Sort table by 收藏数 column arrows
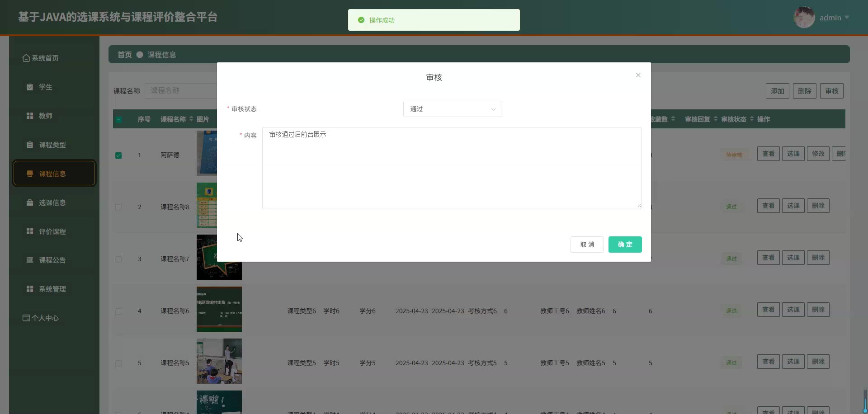 (673, 119)
